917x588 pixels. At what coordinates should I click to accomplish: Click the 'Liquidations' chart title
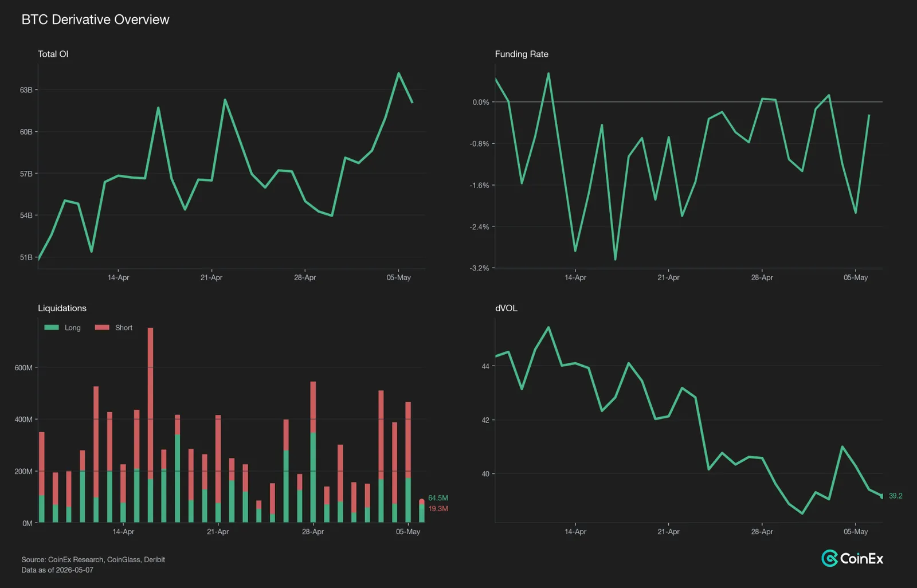click(62, 308)
